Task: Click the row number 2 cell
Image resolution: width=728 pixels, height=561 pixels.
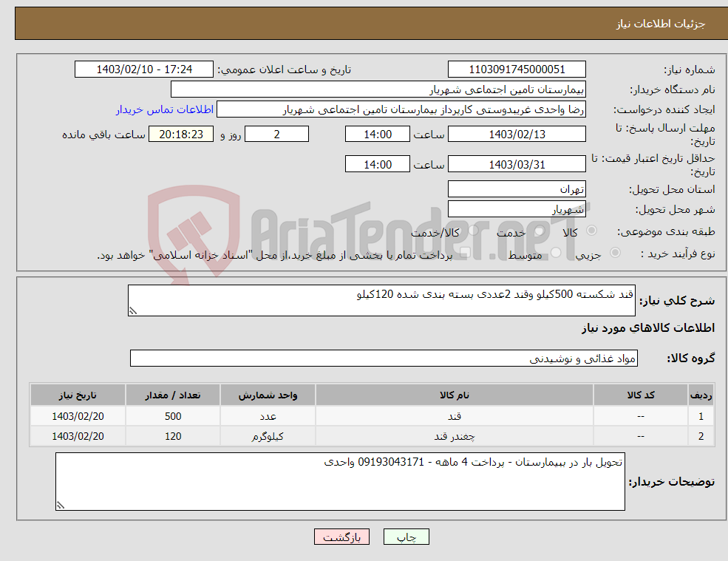Action: [701, 436]
